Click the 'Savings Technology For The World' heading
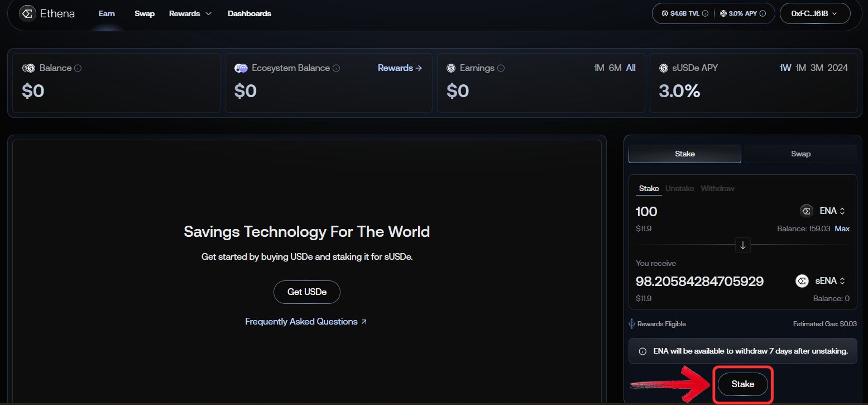The height and width of the screenshot is (405, 868). coord(307,231)
